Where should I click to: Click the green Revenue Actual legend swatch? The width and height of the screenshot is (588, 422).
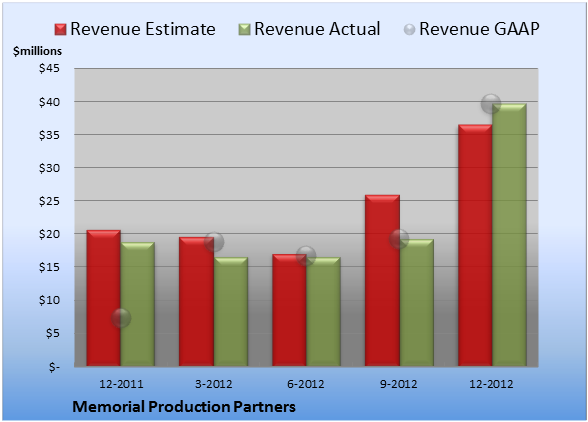(x=244, y=30)
